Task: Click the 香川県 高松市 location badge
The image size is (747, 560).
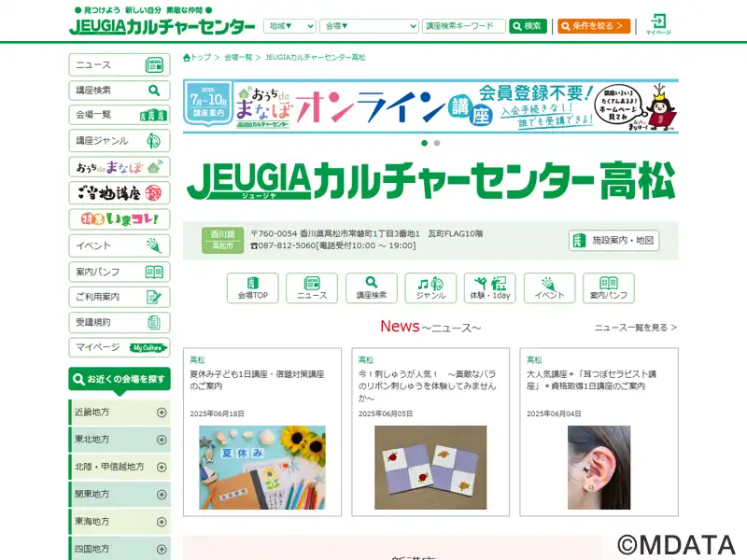Action: (x=222, y=240)
